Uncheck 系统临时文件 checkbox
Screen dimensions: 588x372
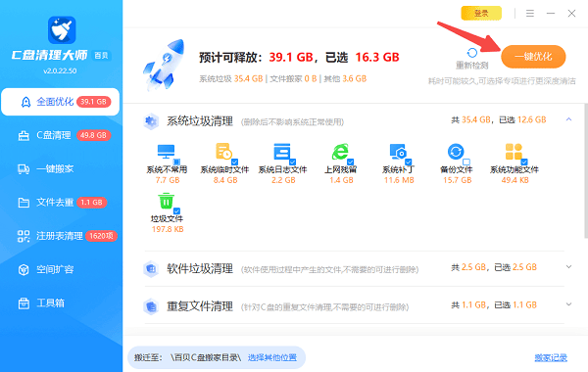(235, 163)
